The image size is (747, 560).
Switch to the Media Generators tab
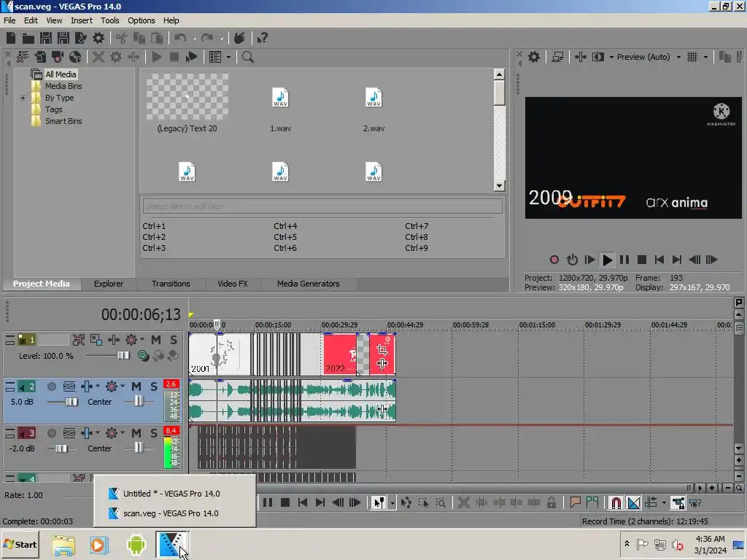pyautogui.click(x=309, y=284)
